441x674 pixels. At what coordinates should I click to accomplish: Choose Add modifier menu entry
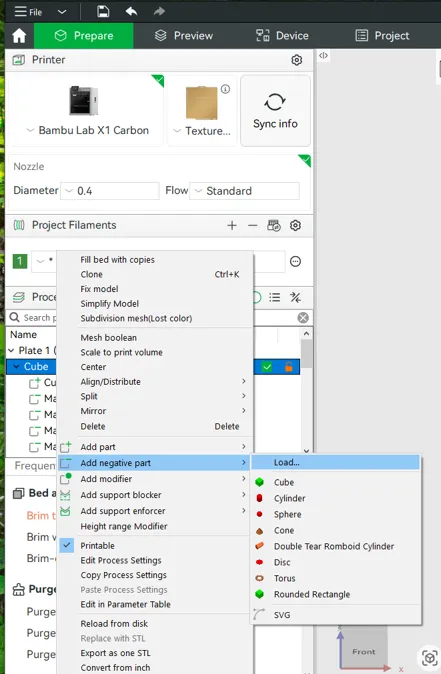(156, 479)
